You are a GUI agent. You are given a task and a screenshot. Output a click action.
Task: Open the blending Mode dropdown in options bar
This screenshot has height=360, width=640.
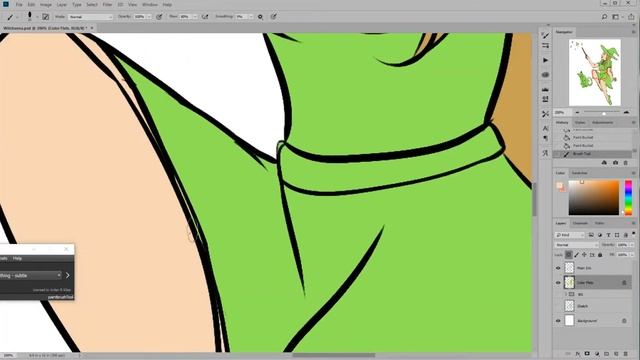[90, 17]
